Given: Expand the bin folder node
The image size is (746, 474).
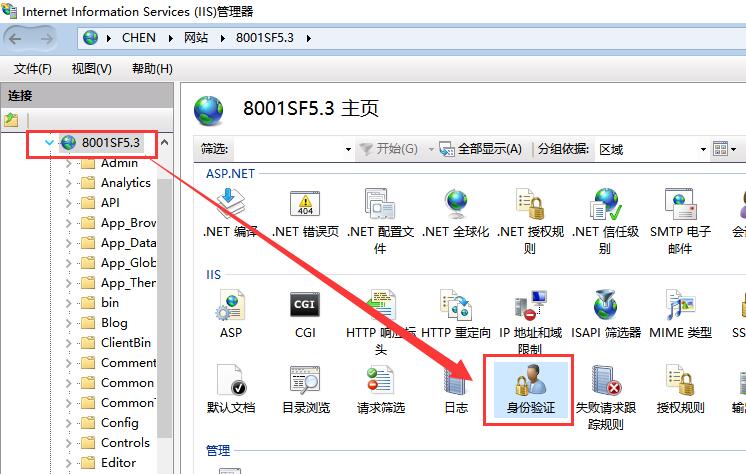Looking at the screenshot, I should pyautogui.click(x=69, y=303).
